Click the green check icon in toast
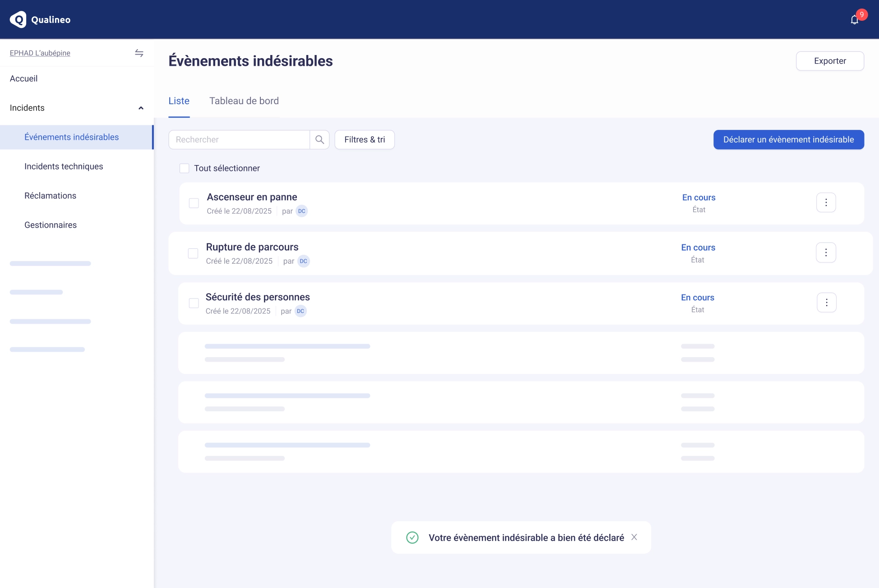 tap(412, 537)
